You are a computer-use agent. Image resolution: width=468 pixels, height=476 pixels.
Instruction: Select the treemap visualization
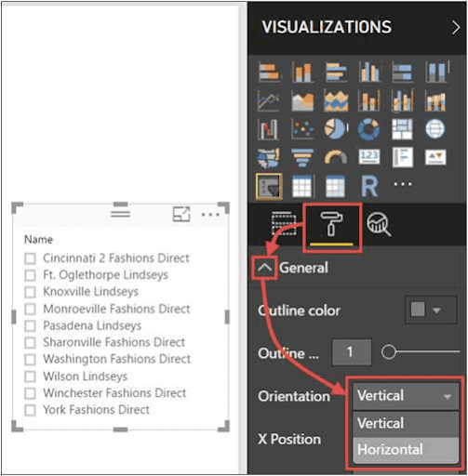coord(402,128)
